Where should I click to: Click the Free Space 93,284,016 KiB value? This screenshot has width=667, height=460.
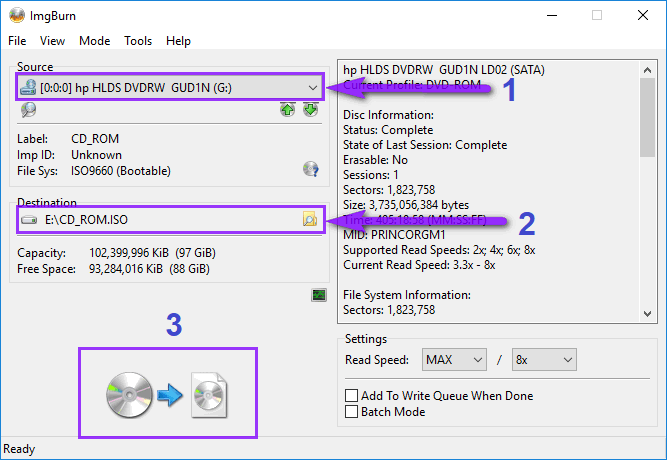(149, 269)
